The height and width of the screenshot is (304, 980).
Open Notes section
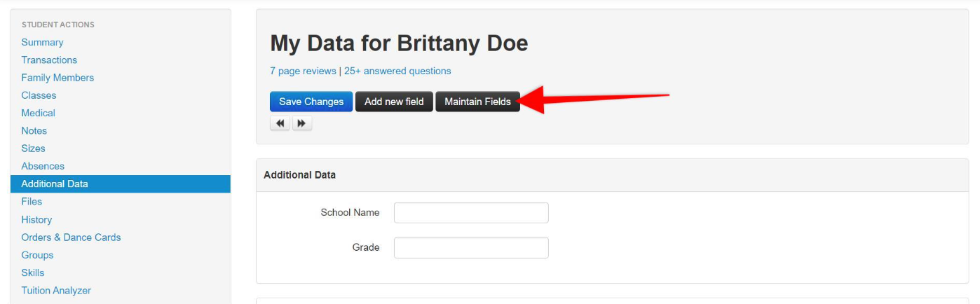pos(34,131)
